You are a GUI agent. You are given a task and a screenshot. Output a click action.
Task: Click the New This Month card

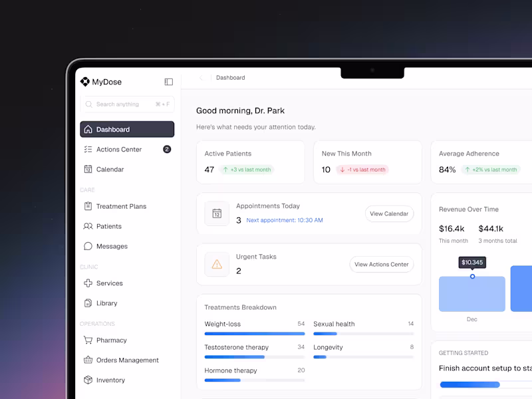(368, 162)
